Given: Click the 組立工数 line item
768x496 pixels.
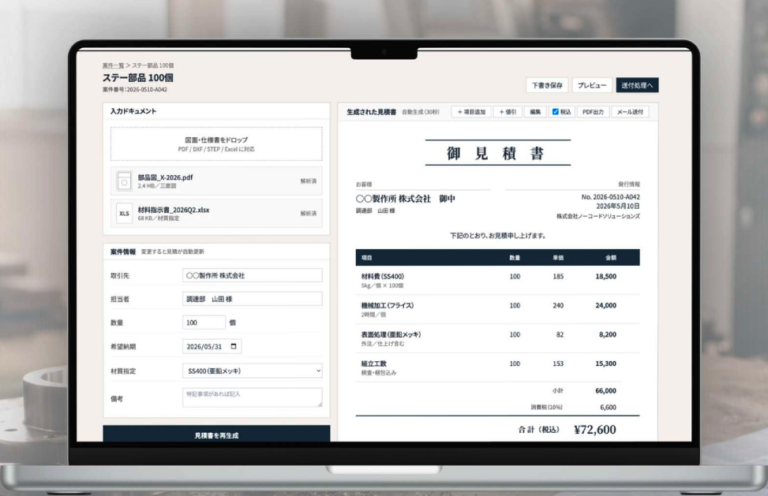Looking at the screenshot, I should [497, 367].
